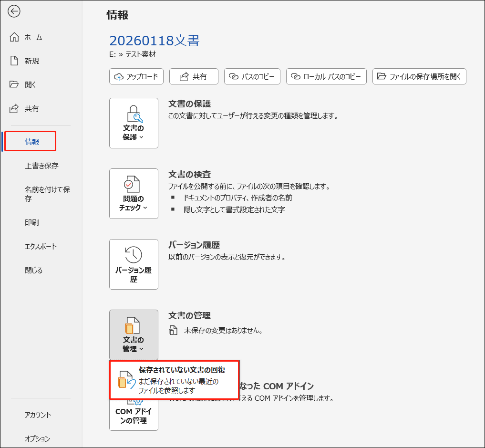Open COM アドインの管理 icon
Image resolution: width=485 pixels, height=448 pixels.
coord(134,414)
